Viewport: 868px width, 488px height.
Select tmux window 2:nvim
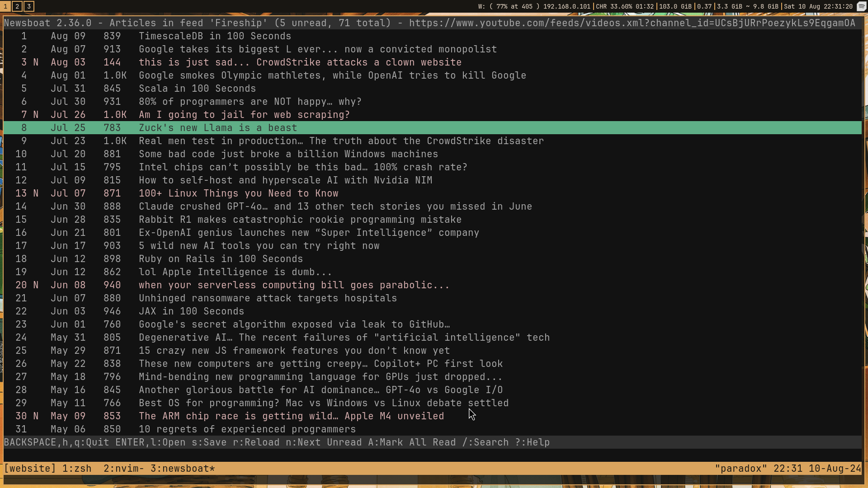click(x=123, y=469)
